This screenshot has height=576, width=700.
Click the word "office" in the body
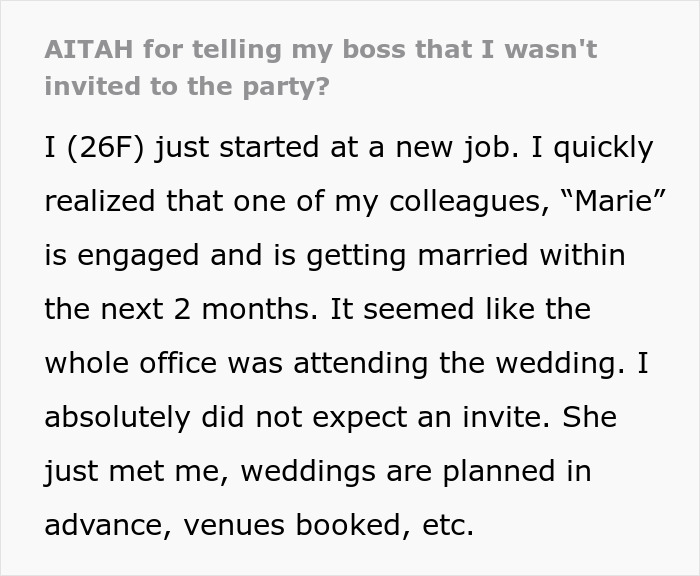[x=178, y=363]
